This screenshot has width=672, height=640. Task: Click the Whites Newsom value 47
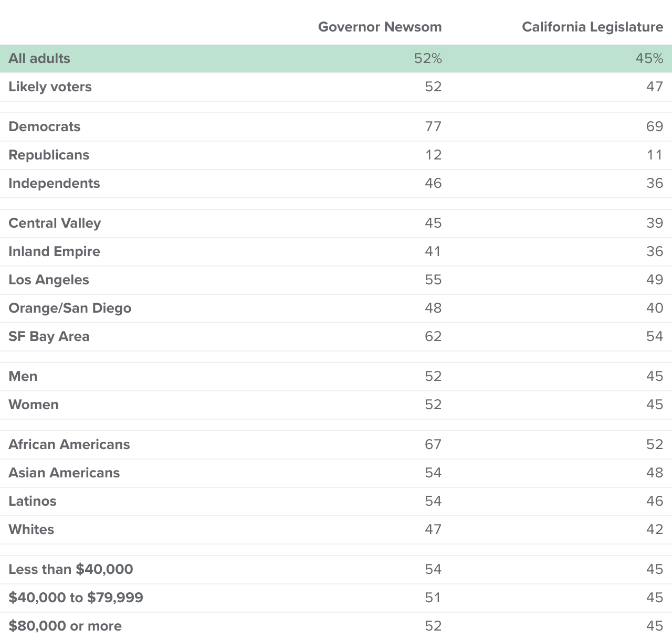433,529
